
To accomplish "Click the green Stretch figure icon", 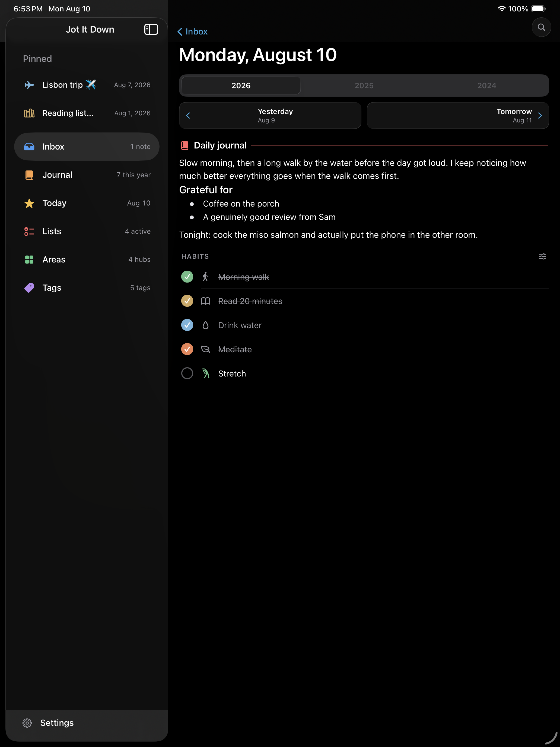I will (x=205, y=373).
